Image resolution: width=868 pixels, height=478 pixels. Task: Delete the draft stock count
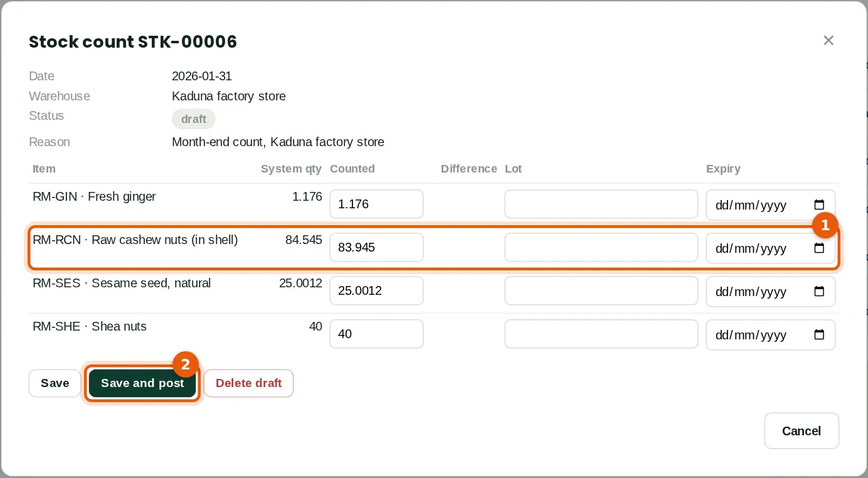(x=248, y=383)
